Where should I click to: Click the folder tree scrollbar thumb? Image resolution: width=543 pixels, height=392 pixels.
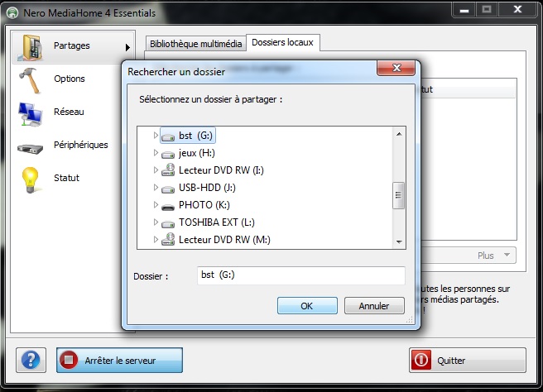(399, 195)
